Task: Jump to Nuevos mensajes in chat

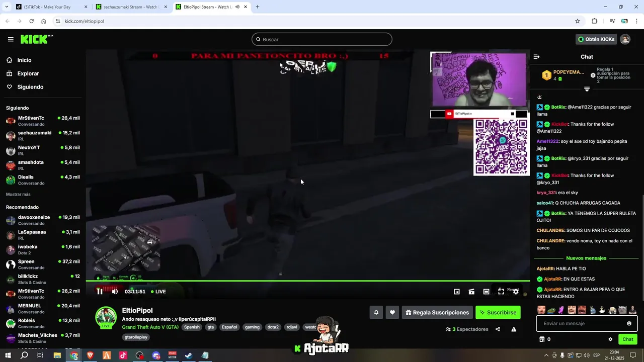Action: [586, 258]
